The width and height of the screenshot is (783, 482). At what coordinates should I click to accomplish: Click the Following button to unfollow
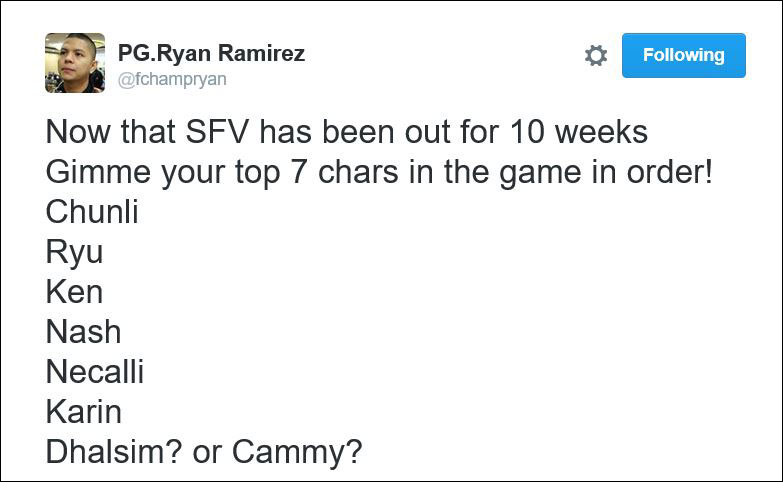point(683,55)
